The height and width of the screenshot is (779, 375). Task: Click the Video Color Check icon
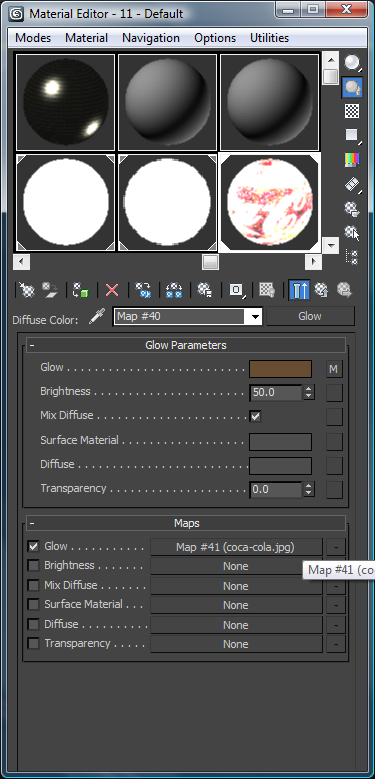click(x=352, y=160)
